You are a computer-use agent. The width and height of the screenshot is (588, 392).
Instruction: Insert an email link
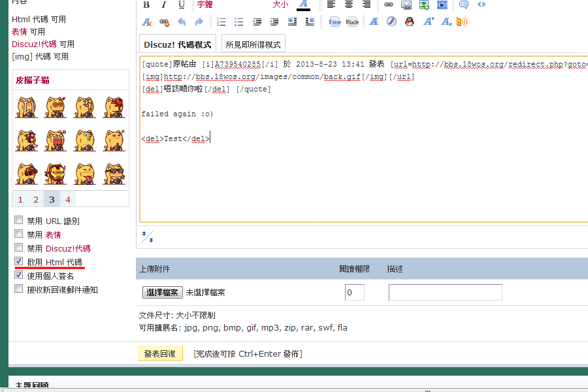tap(406, 5)
